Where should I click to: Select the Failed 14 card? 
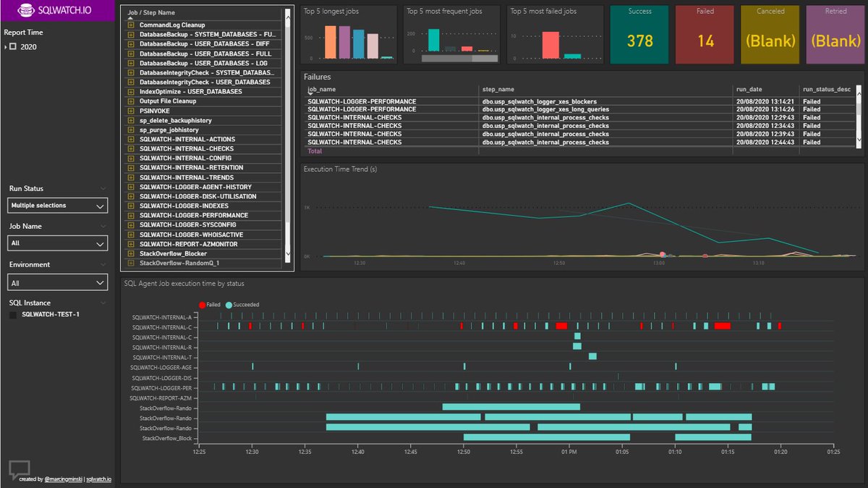[x=705, y=35]
